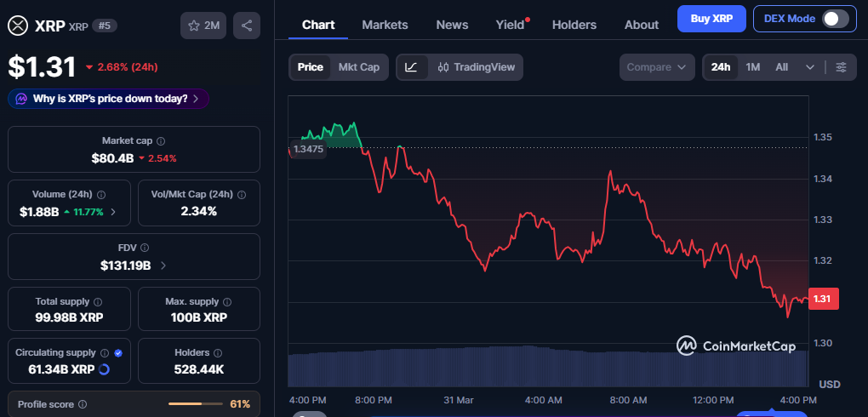Click the star watchlist icon

[194, 26]
